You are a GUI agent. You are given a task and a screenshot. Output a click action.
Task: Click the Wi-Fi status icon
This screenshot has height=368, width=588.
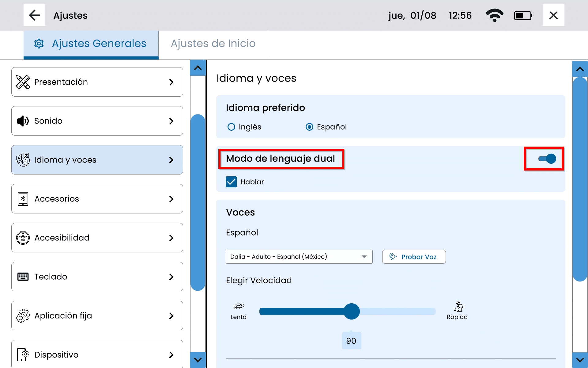tap(494, 15)
